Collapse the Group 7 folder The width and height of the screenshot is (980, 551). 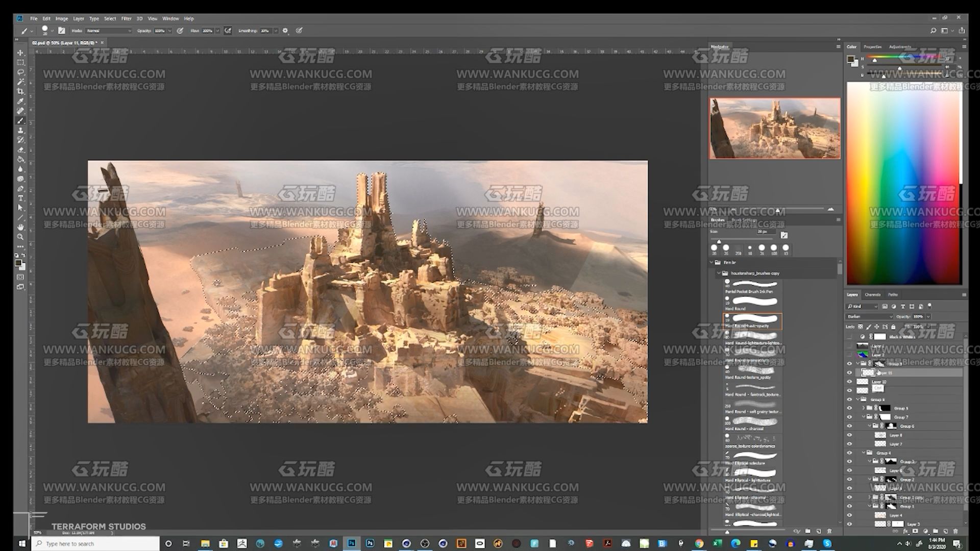coord(864,417)
